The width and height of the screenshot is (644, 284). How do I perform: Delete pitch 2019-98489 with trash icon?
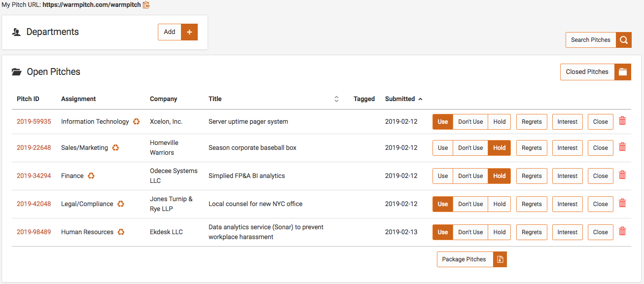tap(622, 231)
